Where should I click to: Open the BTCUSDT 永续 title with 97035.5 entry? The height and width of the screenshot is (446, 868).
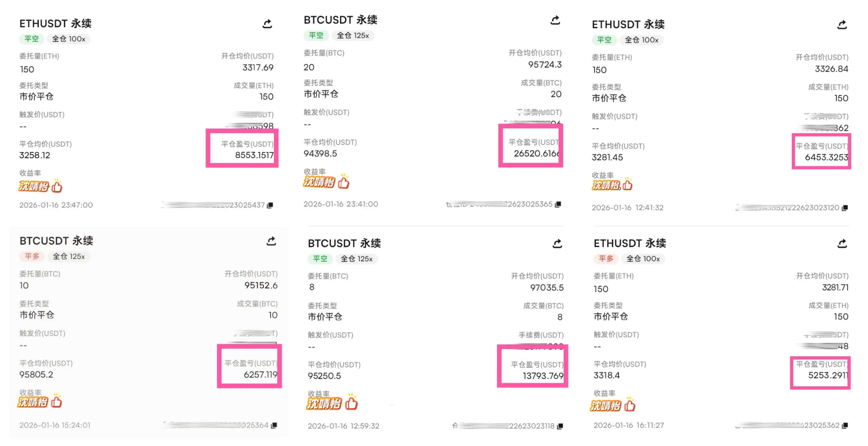tap(344, 243)
